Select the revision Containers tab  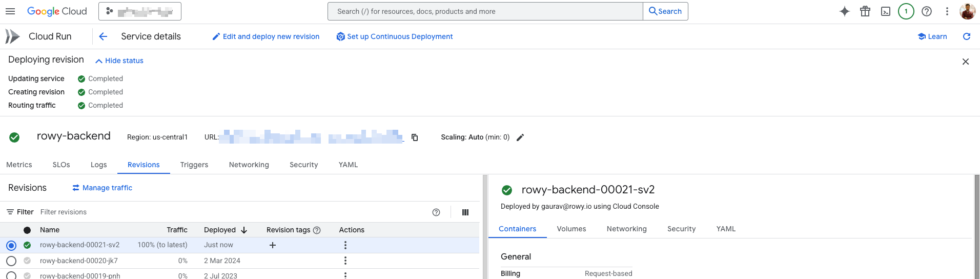click(x=517, y=229)
